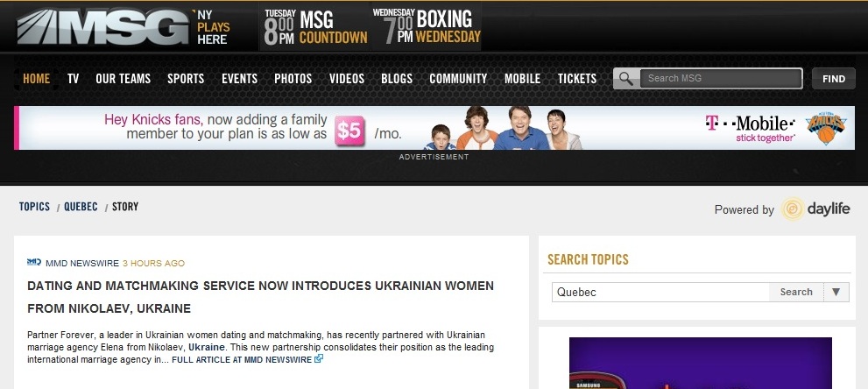Viewport: 868px width, 389px height.
Task: Click the 3 Hours Ago timestamp
Action: point(154,264)
